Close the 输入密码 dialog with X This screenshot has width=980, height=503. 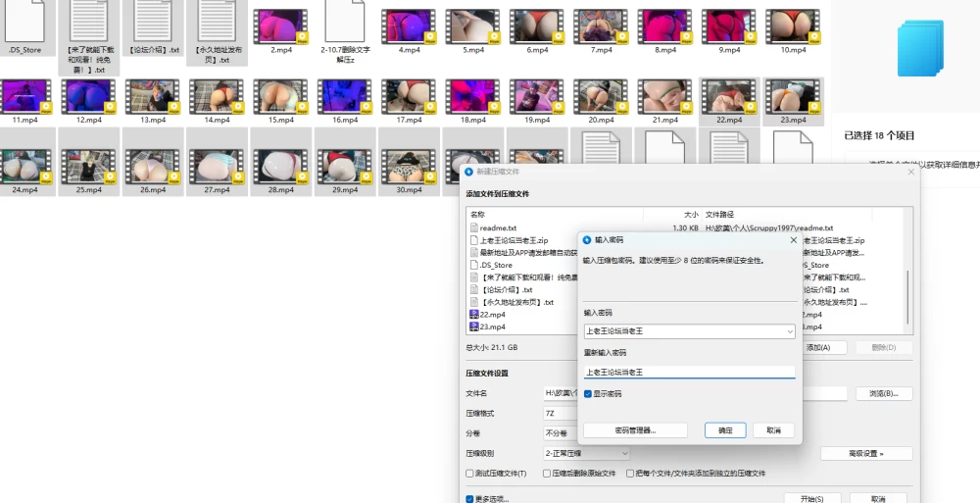point(794,239)
